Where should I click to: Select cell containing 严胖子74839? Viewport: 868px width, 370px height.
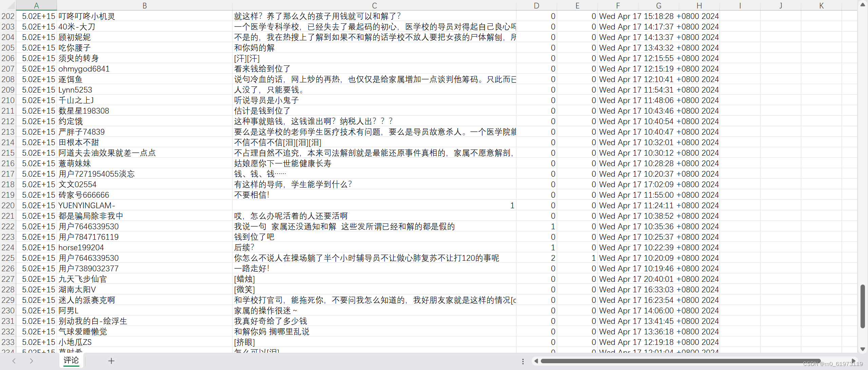click(x=144, y=132)
